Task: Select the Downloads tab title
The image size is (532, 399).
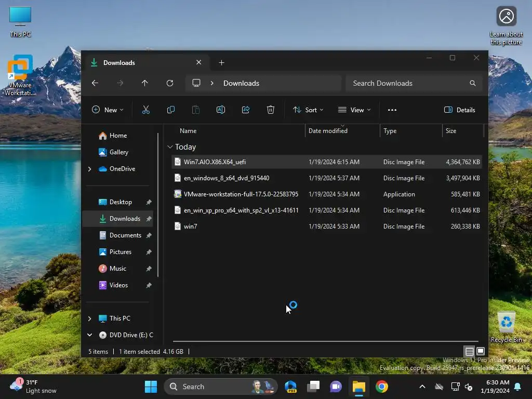Action: 119,63
